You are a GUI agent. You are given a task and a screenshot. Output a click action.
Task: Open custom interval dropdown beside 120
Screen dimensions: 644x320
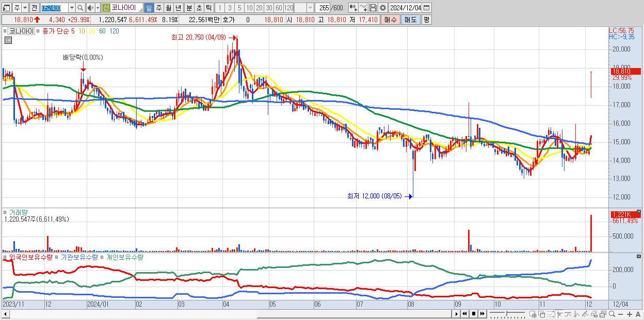pyautogui.click(x=310, y=8)
